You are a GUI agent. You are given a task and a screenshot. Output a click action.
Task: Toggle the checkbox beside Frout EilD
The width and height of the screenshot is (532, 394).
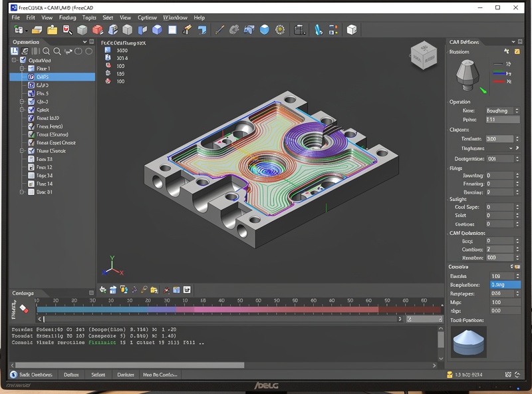pos(31,118)
